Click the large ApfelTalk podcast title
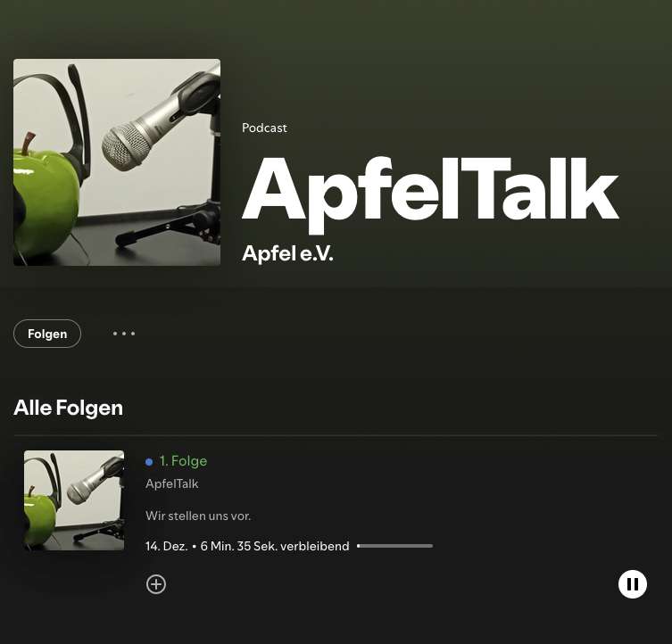 point(430,193)
